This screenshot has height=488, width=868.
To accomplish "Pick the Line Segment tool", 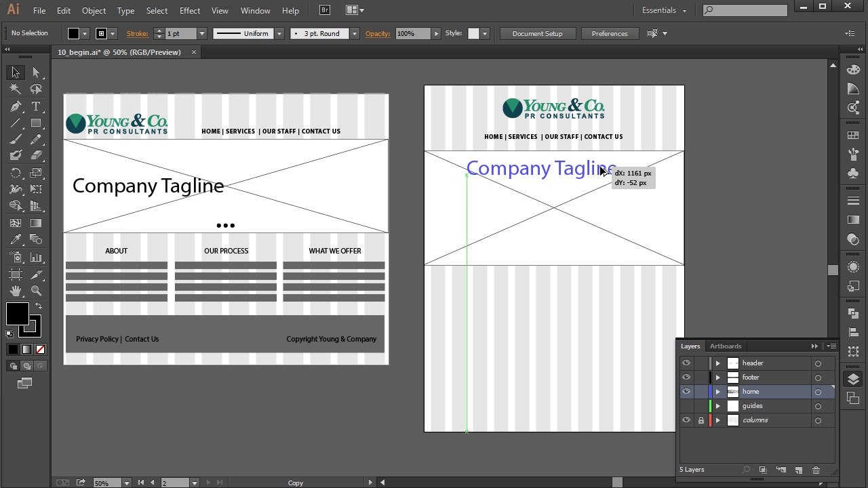I will 16,123.
